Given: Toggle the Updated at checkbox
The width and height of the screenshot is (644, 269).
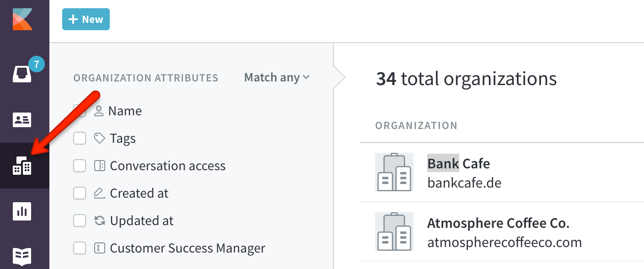Looking at the screenshot, I should [x=80, y=221].
